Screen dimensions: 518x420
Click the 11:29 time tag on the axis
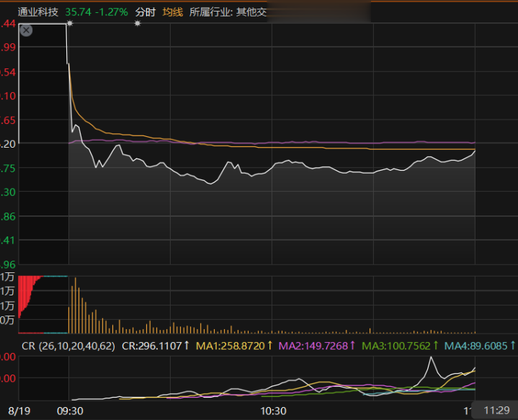tap(497, 410)
